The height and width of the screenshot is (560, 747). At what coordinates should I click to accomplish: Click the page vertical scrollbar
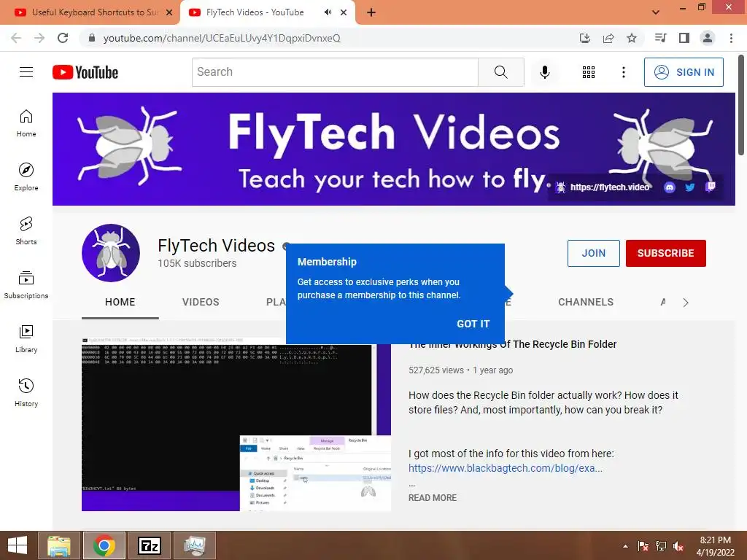click(x=741, y=105)
